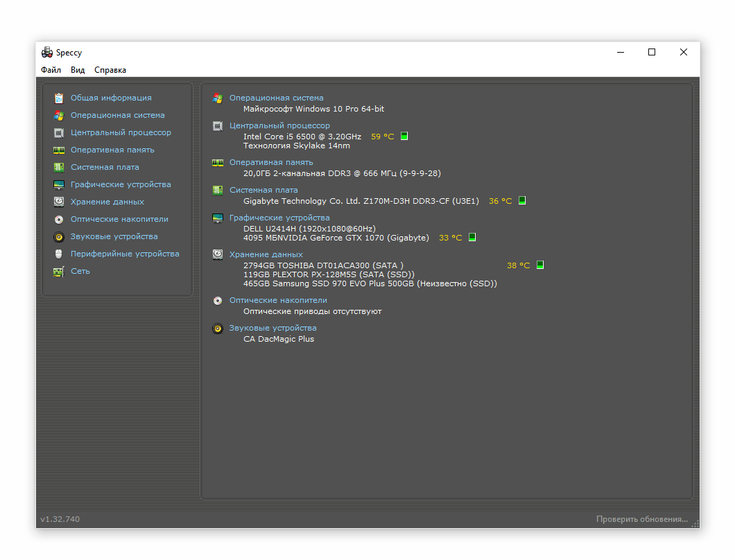
Task: Click the monitor icon in summary panel
Action: (218, 218)
